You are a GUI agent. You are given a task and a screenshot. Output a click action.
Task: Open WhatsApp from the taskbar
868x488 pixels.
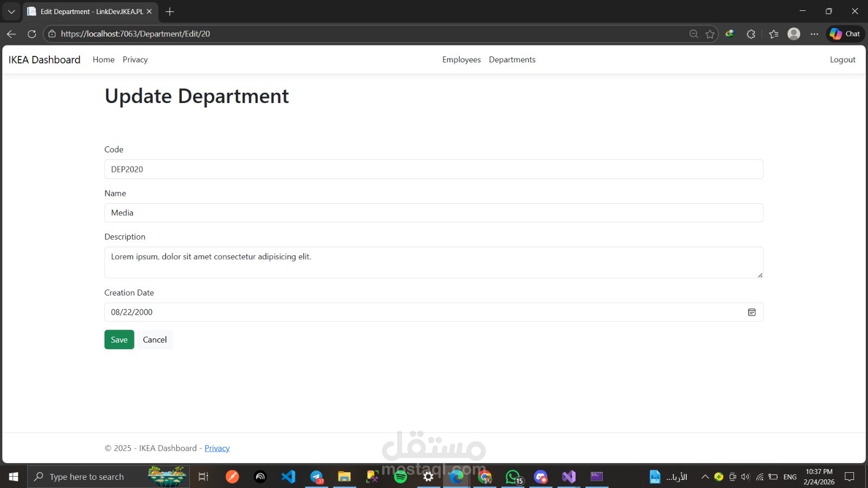pyautogui.click(x=513, y=477)
